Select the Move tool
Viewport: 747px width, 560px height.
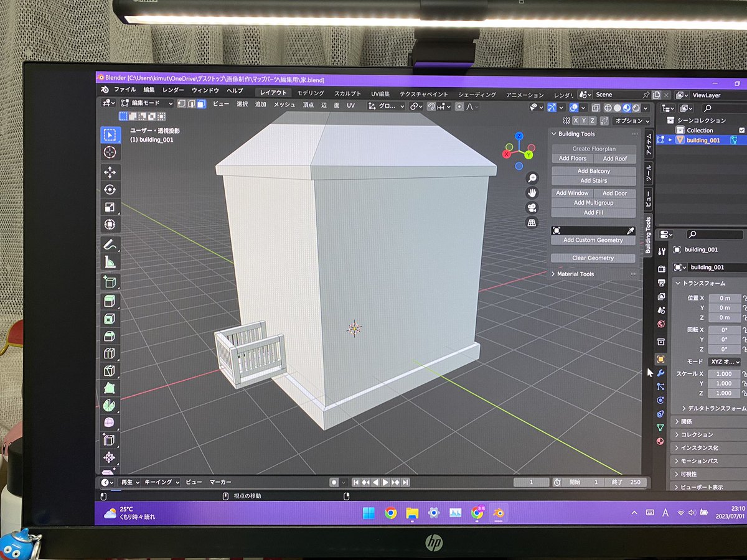(110, 172)
